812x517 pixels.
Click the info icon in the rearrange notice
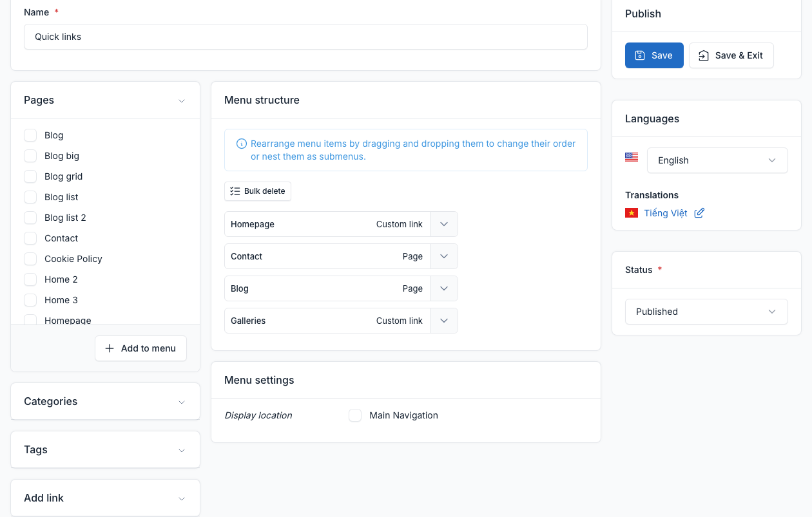pos(242,144)
